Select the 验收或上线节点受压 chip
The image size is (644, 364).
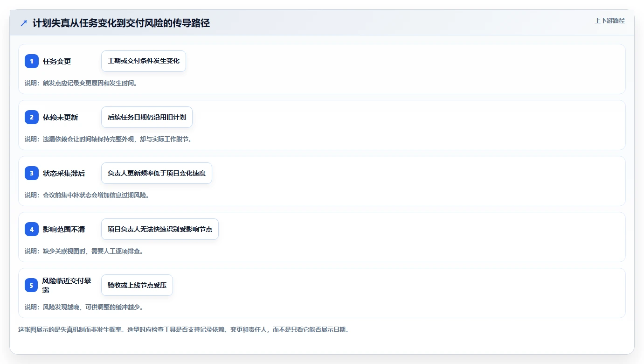tap(137, 285)
